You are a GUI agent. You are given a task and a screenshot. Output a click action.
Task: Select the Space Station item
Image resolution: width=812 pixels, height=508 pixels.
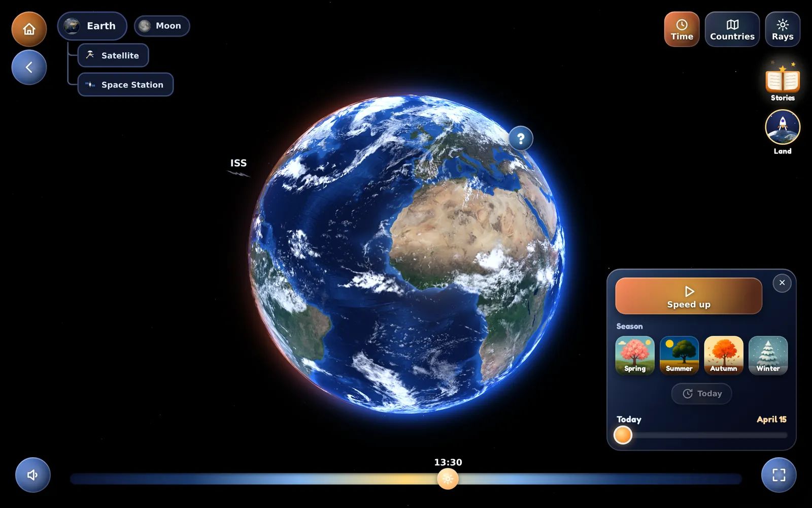pyautogui.click(x=125, y=84)
